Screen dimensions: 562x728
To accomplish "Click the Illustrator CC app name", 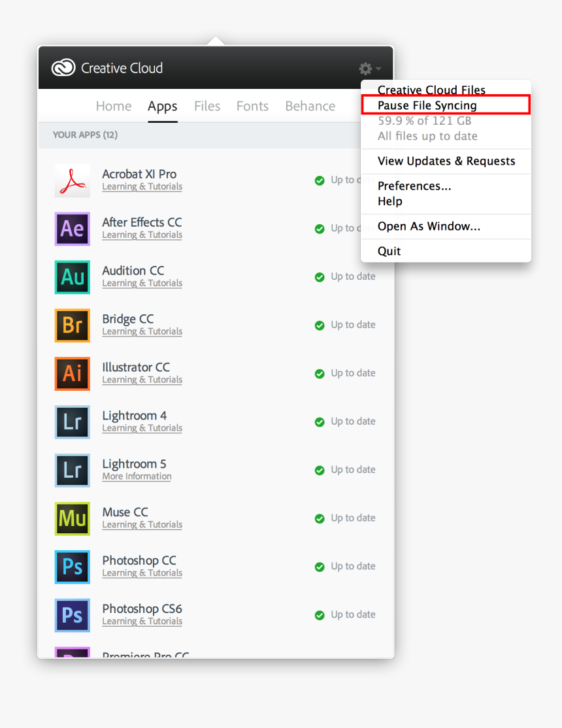I will pyautogui.click(x=136, y=367).
